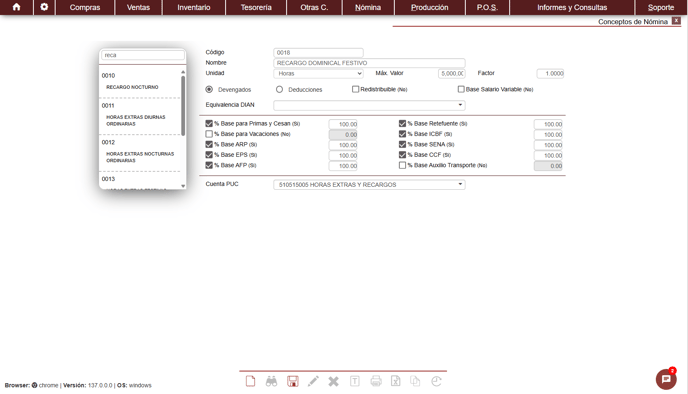Open the Cuenta PUC dropdown
This screenshot has width=688, height=394.
[x=369, y=185]
